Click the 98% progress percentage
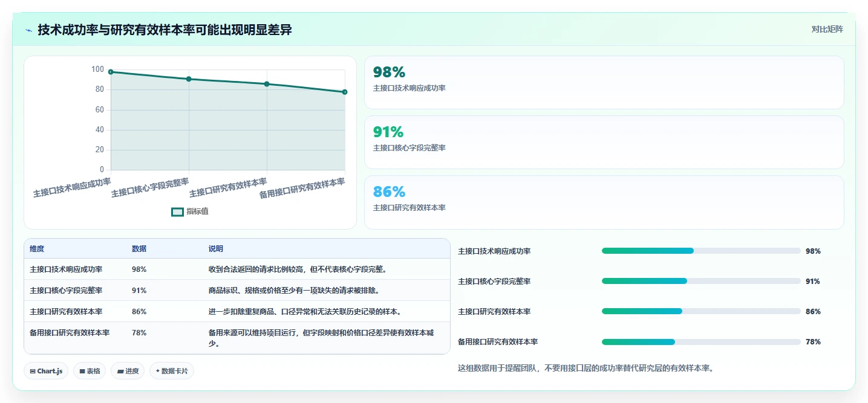868x403 pixels. pyautogui.click(x=813, y=251)
